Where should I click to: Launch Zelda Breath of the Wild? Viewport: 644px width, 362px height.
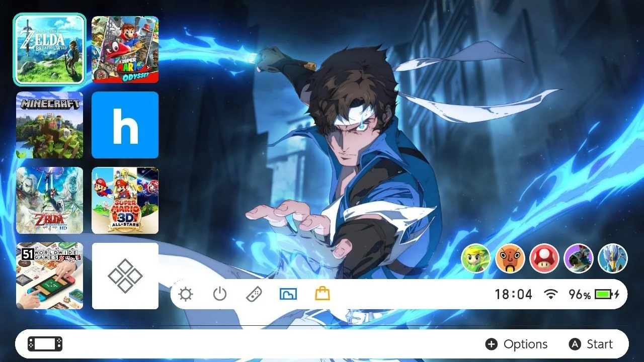coord(50,49)
